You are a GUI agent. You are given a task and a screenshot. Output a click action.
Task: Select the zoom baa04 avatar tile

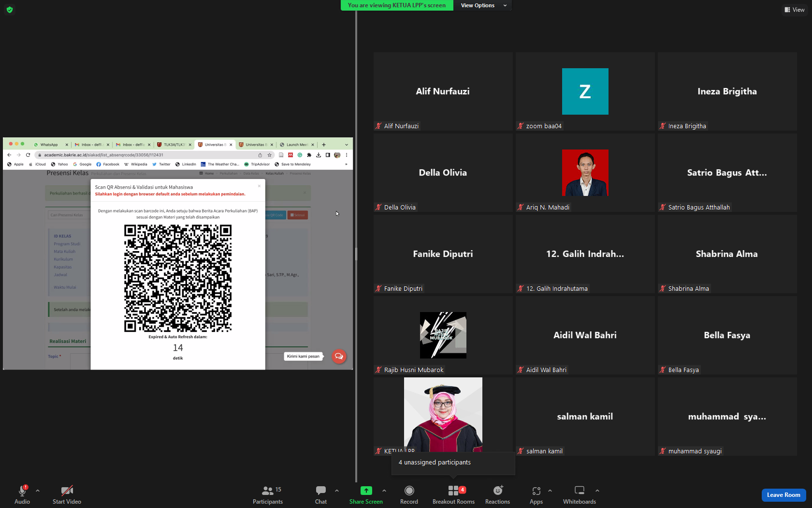click(585, 91)
